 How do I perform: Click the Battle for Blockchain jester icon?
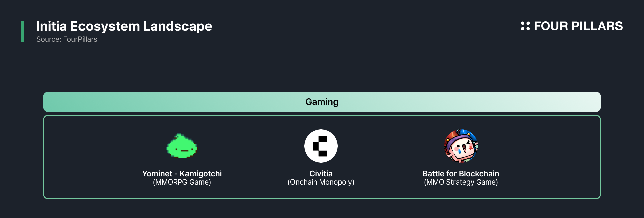tap(461, 146)
